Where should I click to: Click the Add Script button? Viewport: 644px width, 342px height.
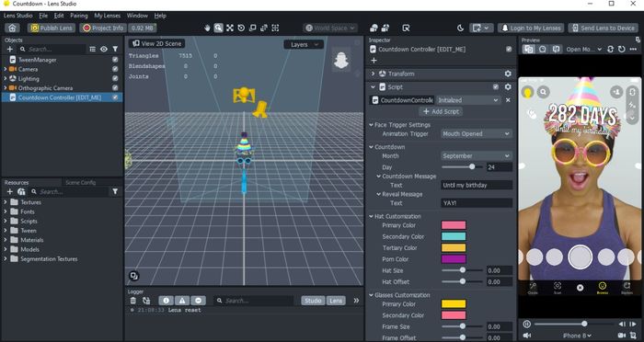tap(441, 111)
